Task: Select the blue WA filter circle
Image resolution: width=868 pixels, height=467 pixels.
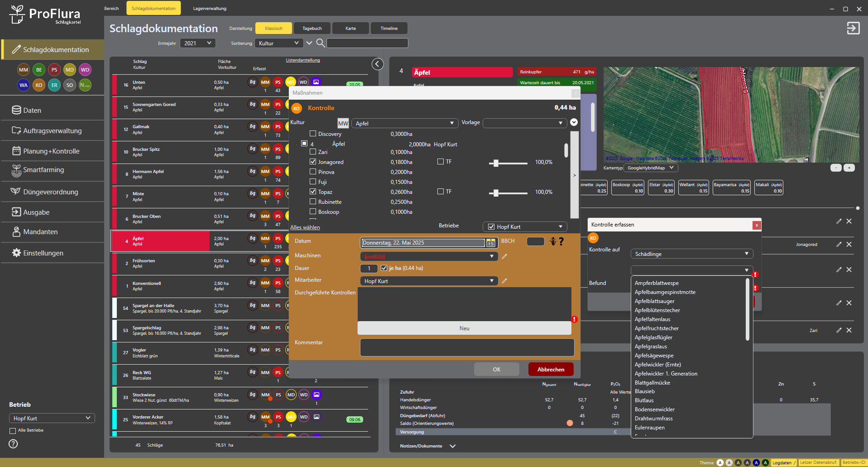Action: (x=24, y=85)
